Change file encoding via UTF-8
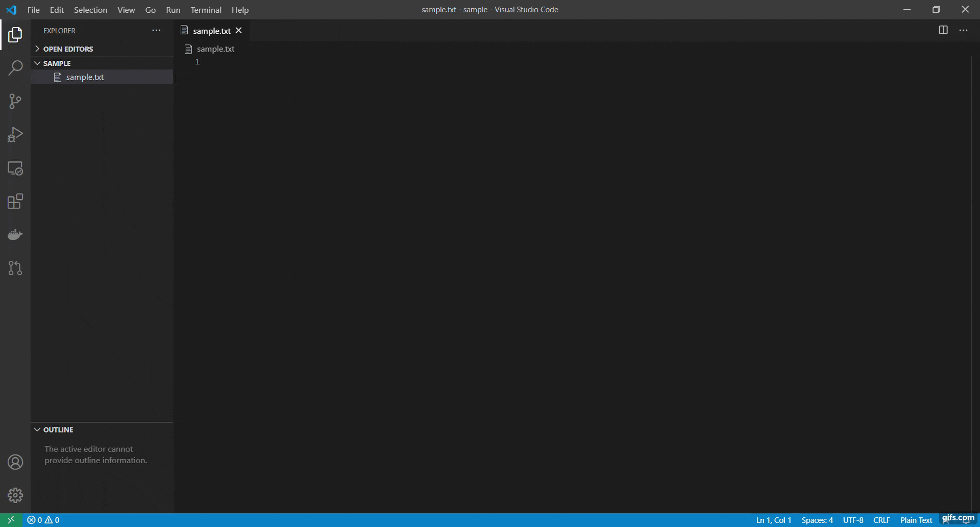This screenshot has width=980, height=527. [x=853, y=520]
